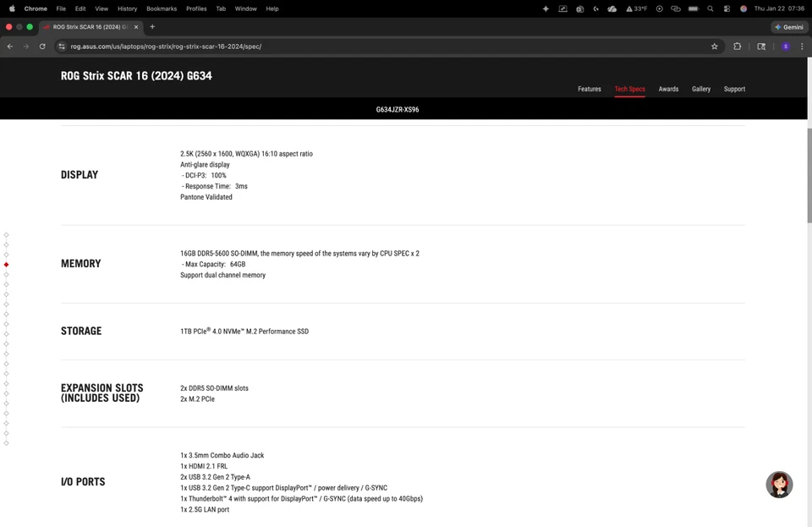Select the Tech Specs tab

(629, 89)
